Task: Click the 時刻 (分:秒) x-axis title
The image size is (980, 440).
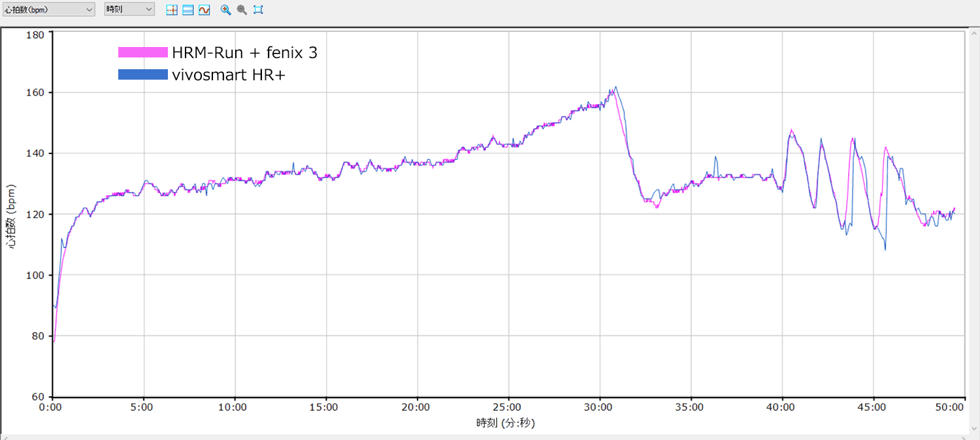Action: point(506,423)
